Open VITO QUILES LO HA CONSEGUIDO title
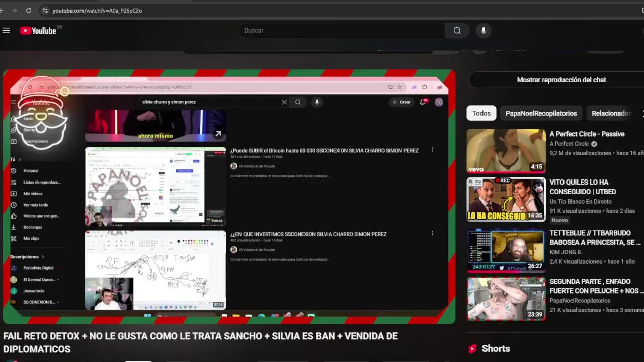 [x=583, y=187]
